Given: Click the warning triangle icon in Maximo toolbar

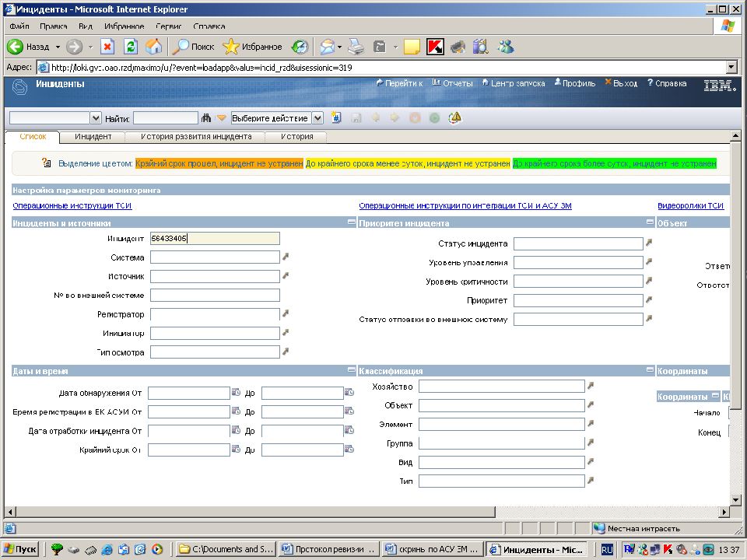Looking at the screenshot, I should (x=455, y=117).
